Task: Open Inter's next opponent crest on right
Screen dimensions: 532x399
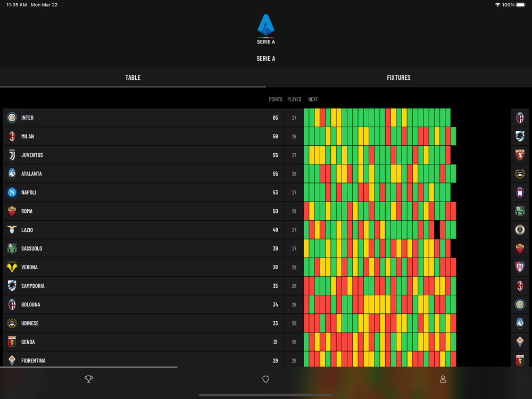Action: (520, 118)
